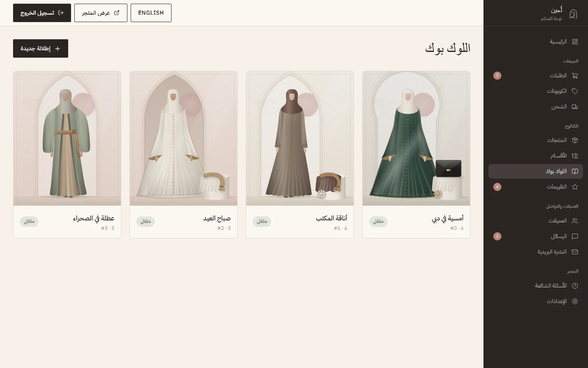Go to الطلبات in the sidebar
The width and height of the screenshot is (588, 368).
point(536,76)
